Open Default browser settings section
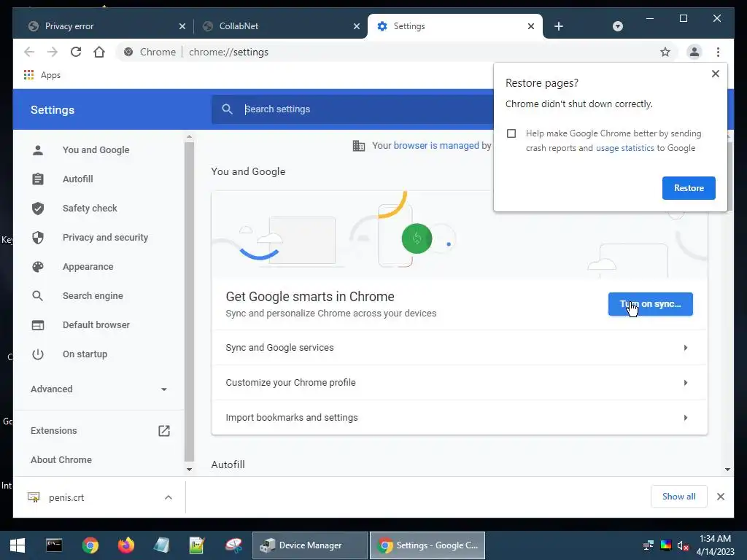Screen dimensions: 747x560 pyautogui.click(x=96, y=324)
